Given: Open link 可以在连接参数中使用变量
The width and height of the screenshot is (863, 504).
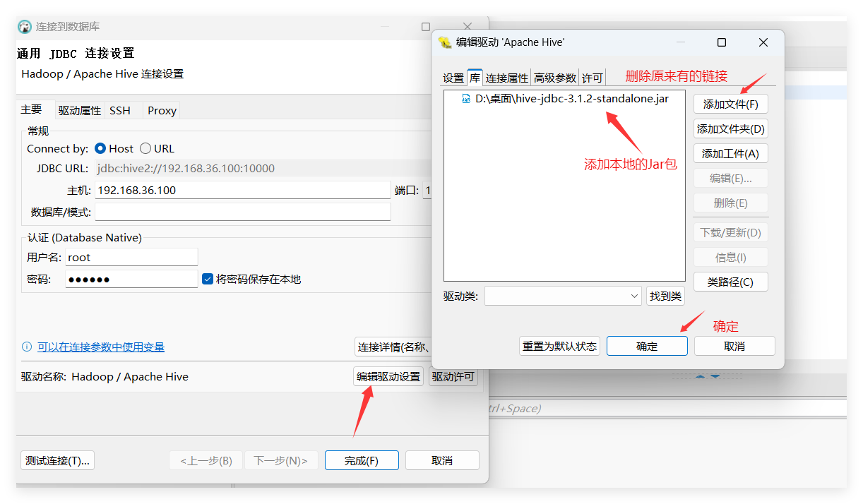Looking at the screenshot, I should click(101, 347).
